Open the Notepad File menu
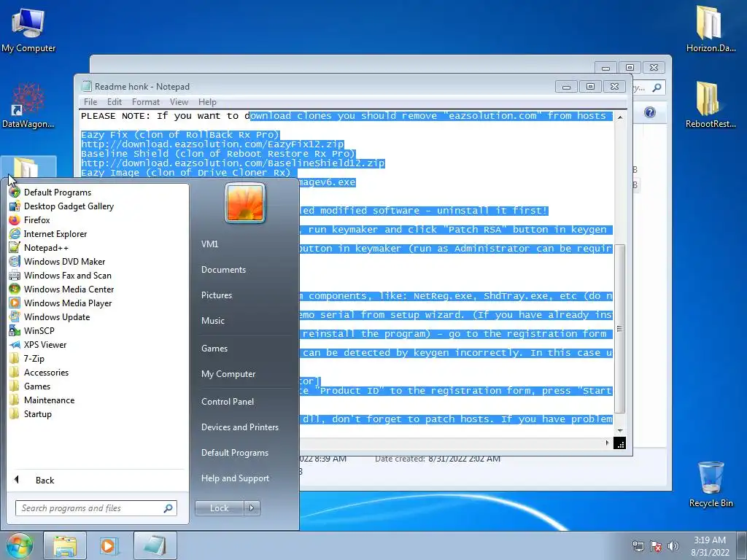Viewport: 747px width, 560px height. pos(90,102)
